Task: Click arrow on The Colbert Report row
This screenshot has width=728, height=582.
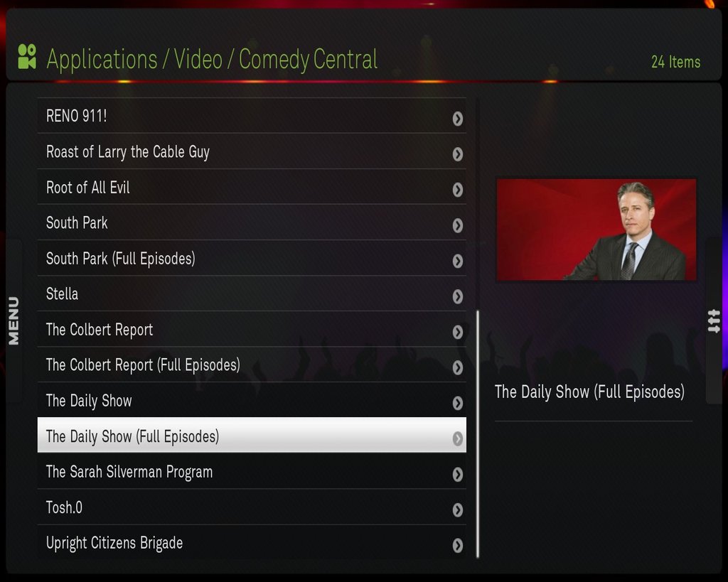Action: pyautogui.click(x=458, y=332)
